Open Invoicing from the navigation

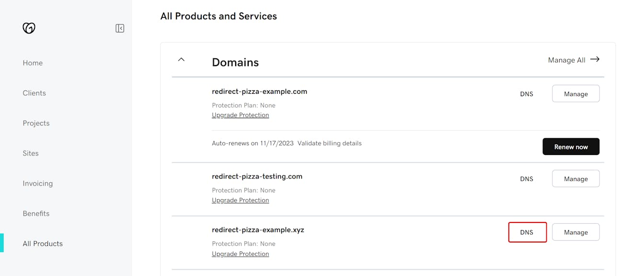(x=37, y=183)
